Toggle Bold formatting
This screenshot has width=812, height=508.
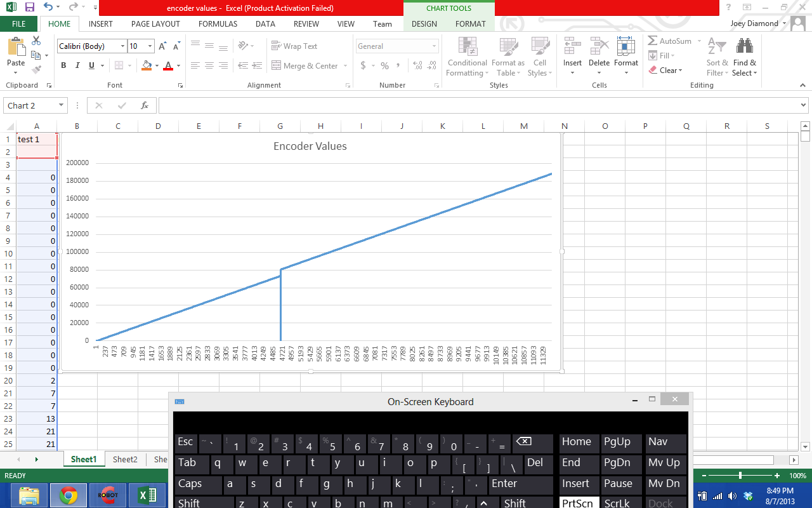coord(63,65)
